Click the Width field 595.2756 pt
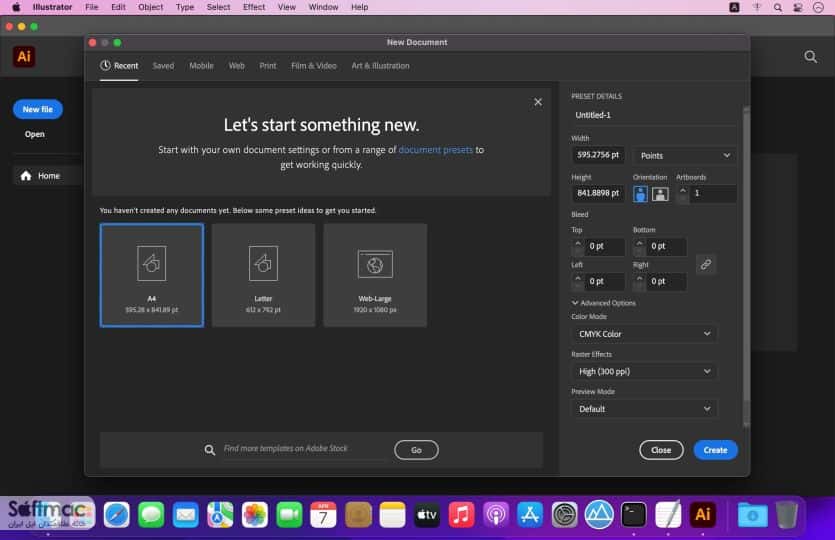This screenshot has width=835, height=540. (x=598, y=155)
